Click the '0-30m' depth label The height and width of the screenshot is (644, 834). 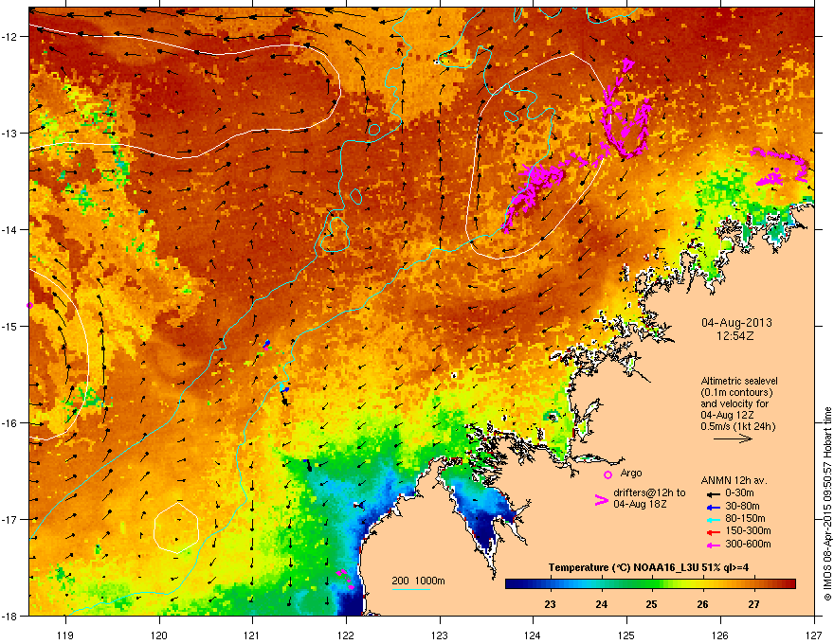(x=739, y=493)
